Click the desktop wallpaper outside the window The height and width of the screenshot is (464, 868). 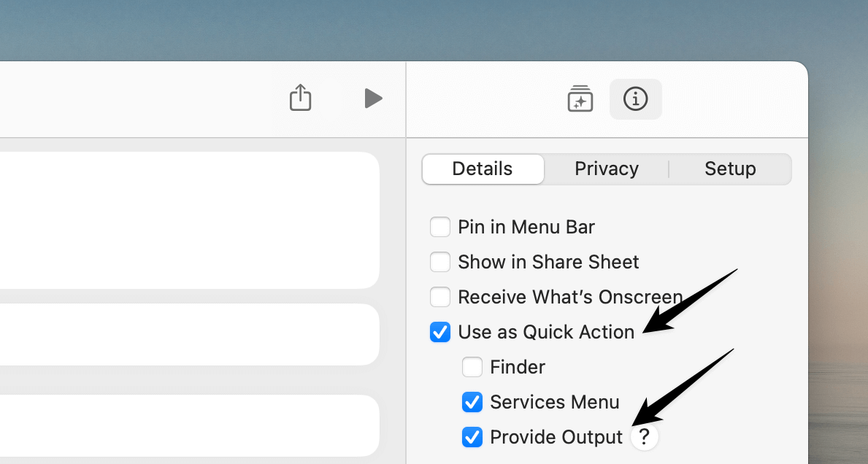pos(438,29)
